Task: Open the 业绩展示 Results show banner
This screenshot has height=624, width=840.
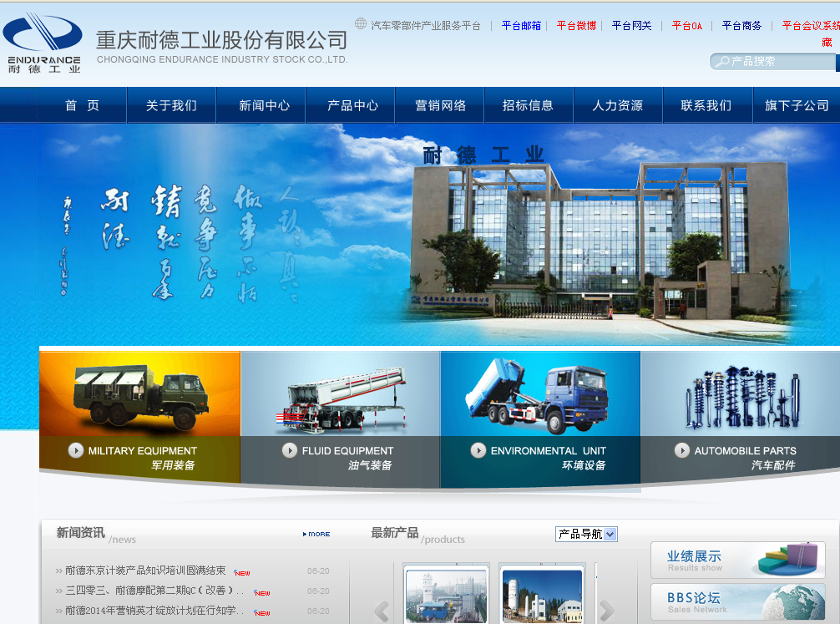Action: (x=737, y=560)
